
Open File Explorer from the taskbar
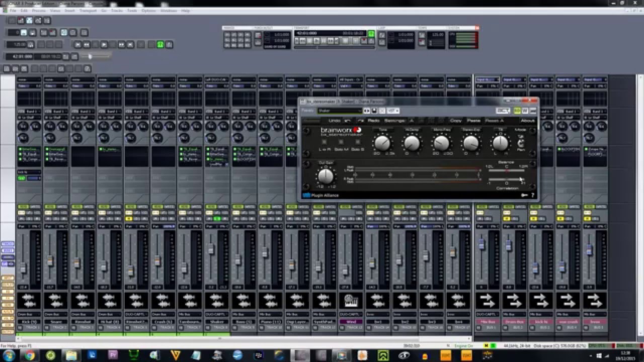(x=71, y=355)
